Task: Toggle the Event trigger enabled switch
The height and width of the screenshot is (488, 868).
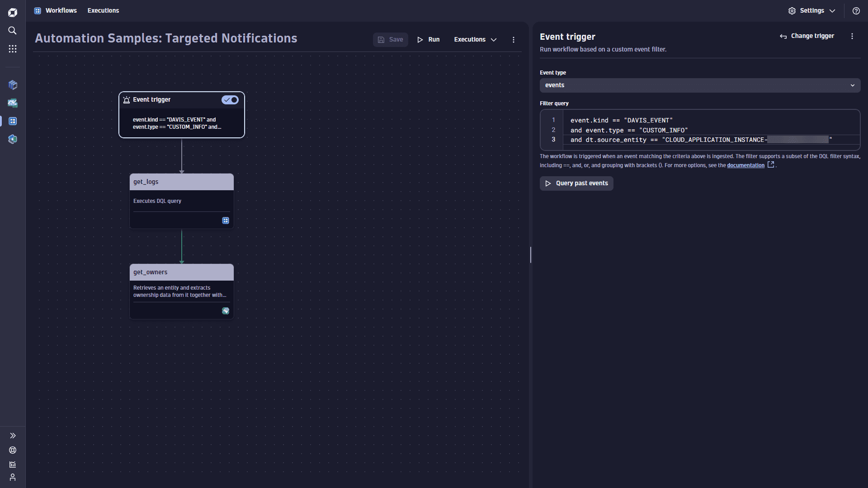Action: (x=230, y=100)
